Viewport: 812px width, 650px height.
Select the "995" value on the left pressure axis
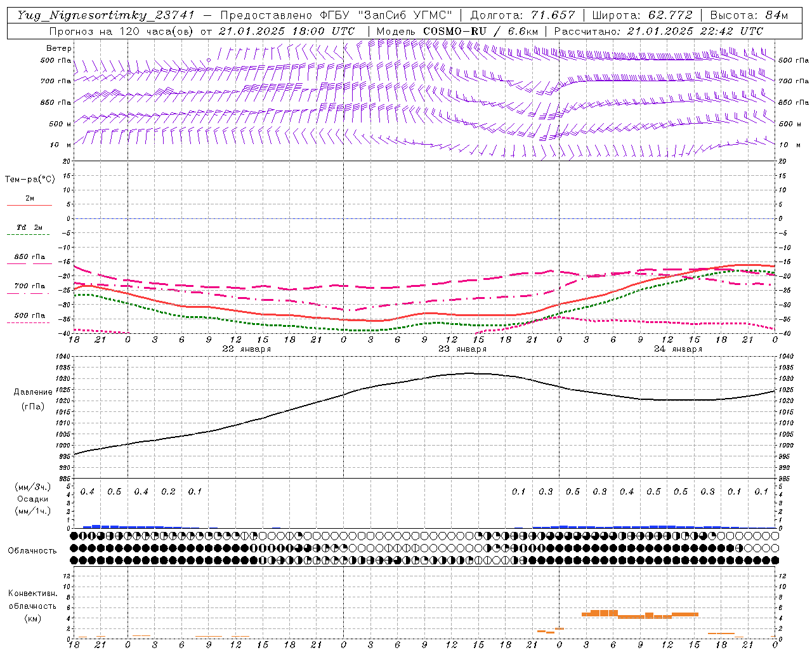(x=66, y=456)
